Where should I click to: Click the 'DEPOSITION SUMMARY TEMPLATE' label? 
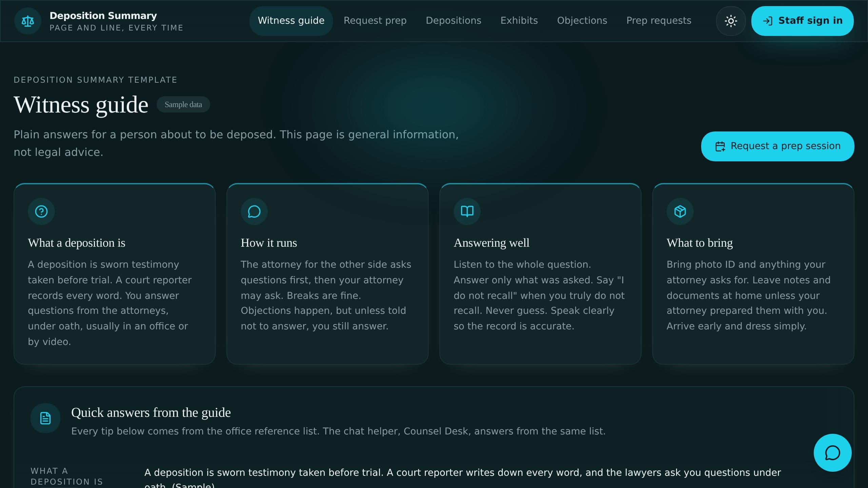[x=95, y=80]
